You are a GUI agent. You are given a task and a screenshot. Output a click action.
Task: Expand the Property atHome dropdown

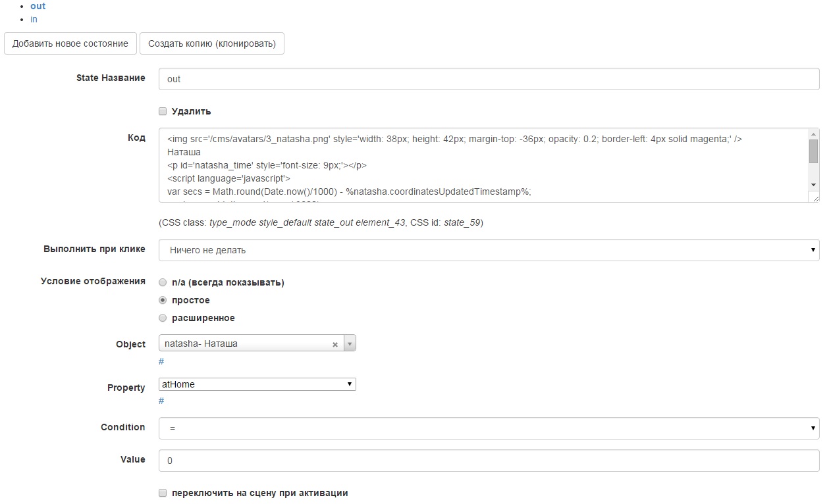pos(257,384)
